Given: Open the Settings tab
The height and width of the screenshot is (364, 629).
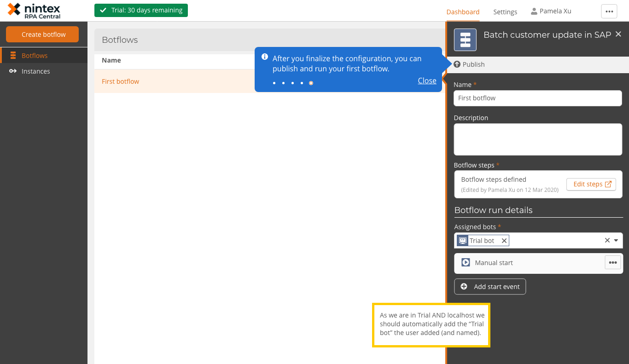Looking at the screenshot, I should (x=505, y=12).
